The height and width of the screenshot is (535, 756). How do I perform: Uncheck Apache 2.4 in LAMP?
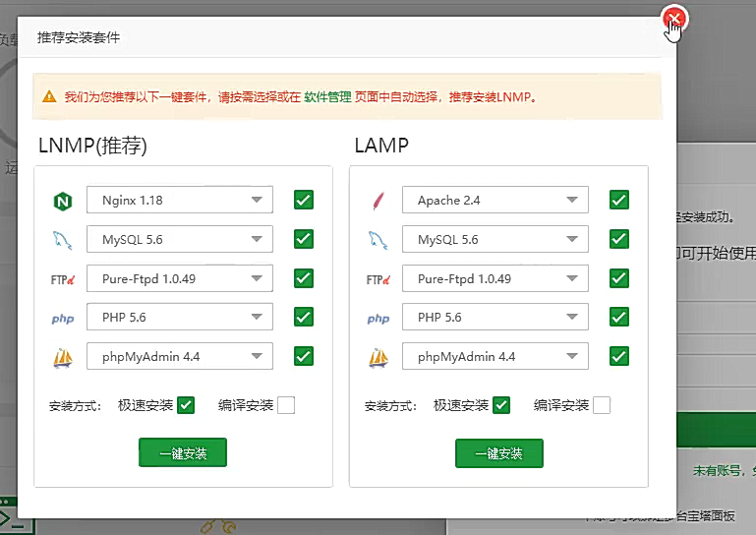619,200
